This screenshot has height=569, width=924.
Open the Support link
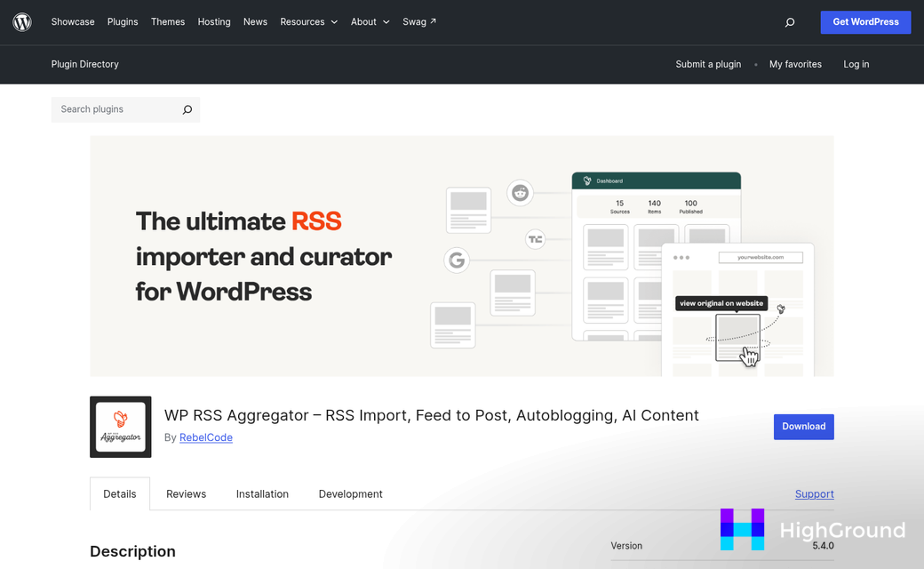(815, 494)
